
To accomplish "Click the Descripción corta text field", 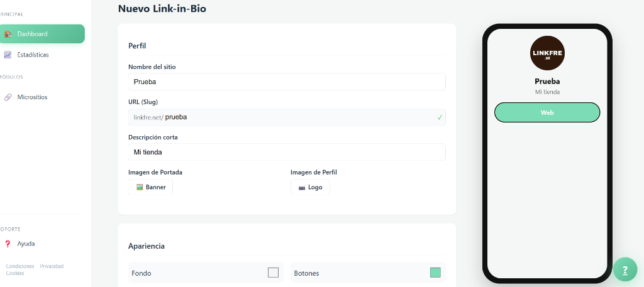I will click(287, 152).
